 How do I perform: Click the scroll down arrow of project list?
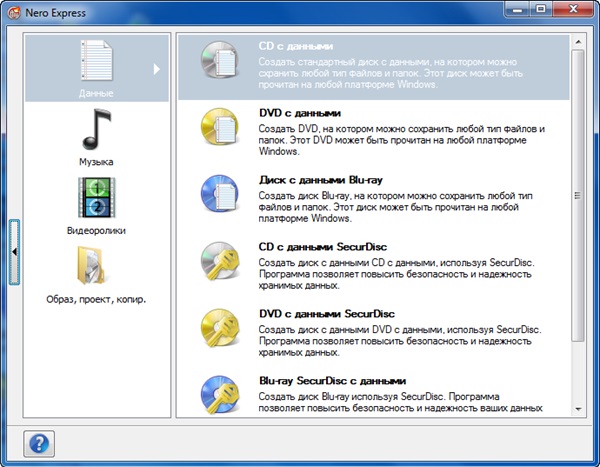point(578,409)
